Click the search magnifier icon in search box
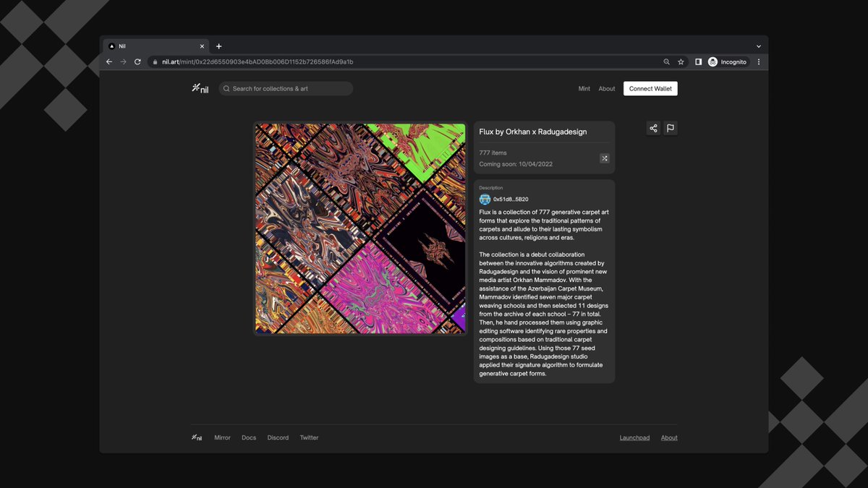The height and width of the screenshot is (488, 868). 226,89
